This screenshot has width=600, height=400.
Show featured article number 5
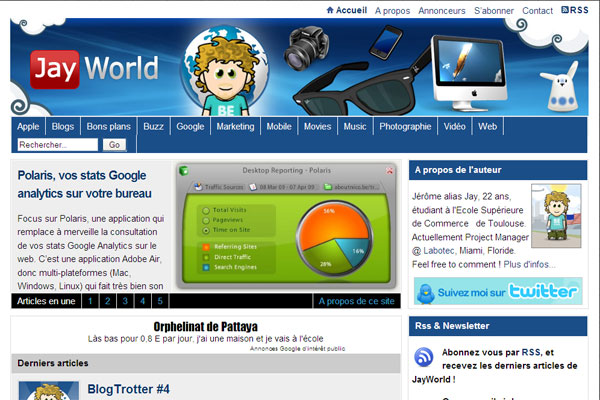pos(160,301)
